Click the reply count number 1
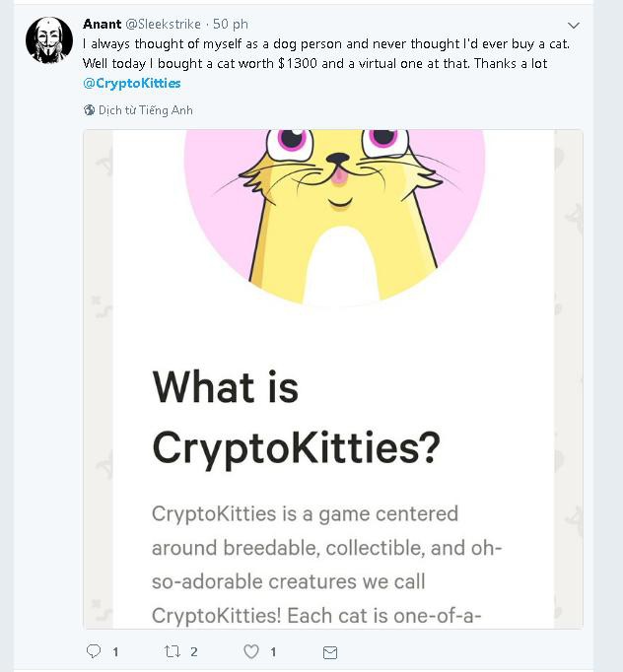The height and width of the screenshot is (672, 623). coord(115,652)
